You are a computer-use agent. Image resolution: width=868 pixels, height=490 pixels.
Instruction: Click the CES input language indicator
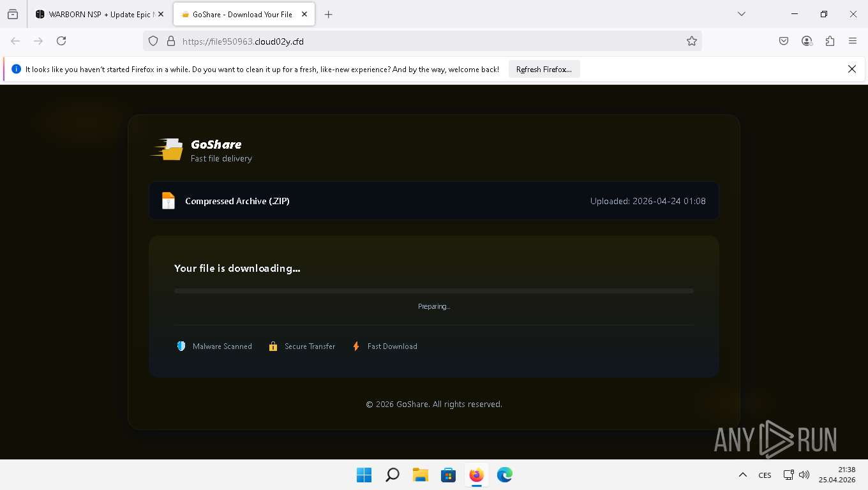(x=765, y=475)
